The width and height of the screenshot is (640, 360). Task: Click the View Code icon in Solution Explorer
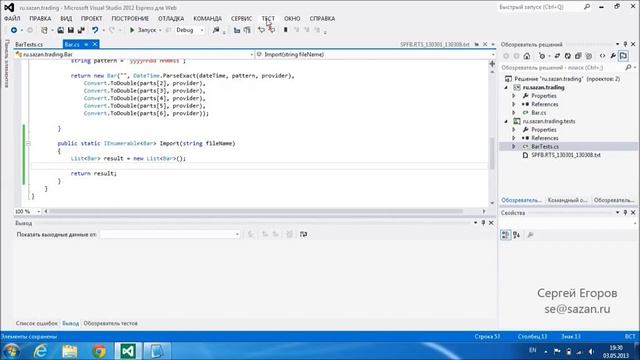click(602, 56)
